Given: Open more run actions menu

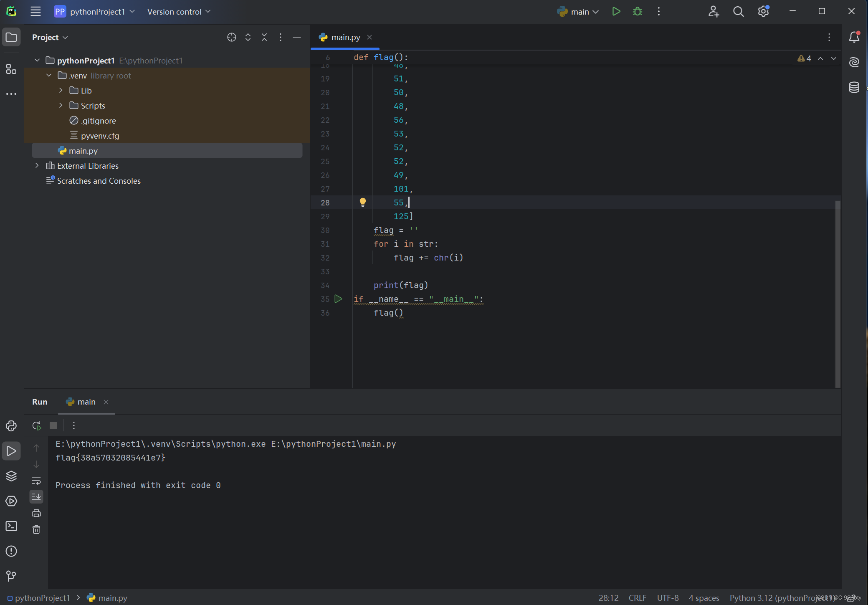Looking at the screenshot, I should pyautogui.click(x=659, y=12).
